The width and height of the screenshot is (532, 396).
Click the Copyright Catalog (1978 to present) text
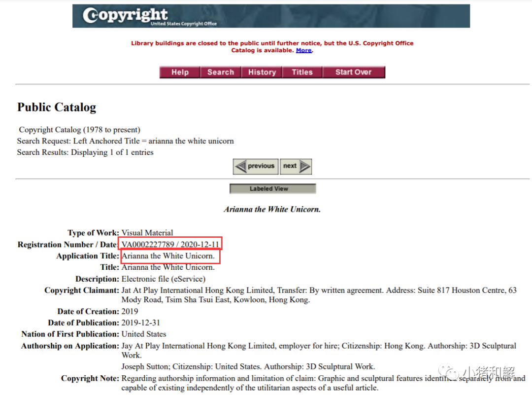pyautogui.click(x=80, y=130)
